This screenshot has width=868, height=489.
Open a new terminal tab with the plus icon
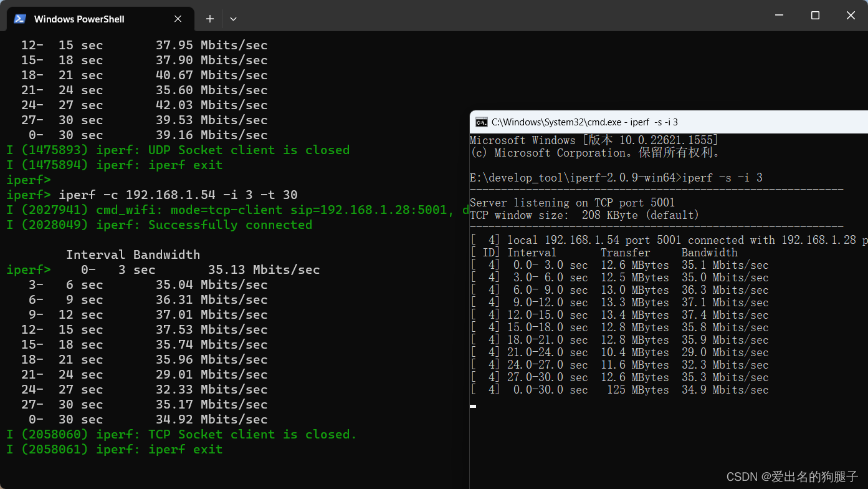pos(209,19)
